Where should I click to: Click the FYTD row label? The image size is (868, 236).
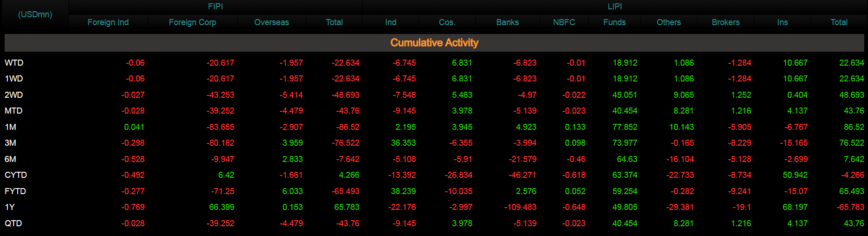15,191
